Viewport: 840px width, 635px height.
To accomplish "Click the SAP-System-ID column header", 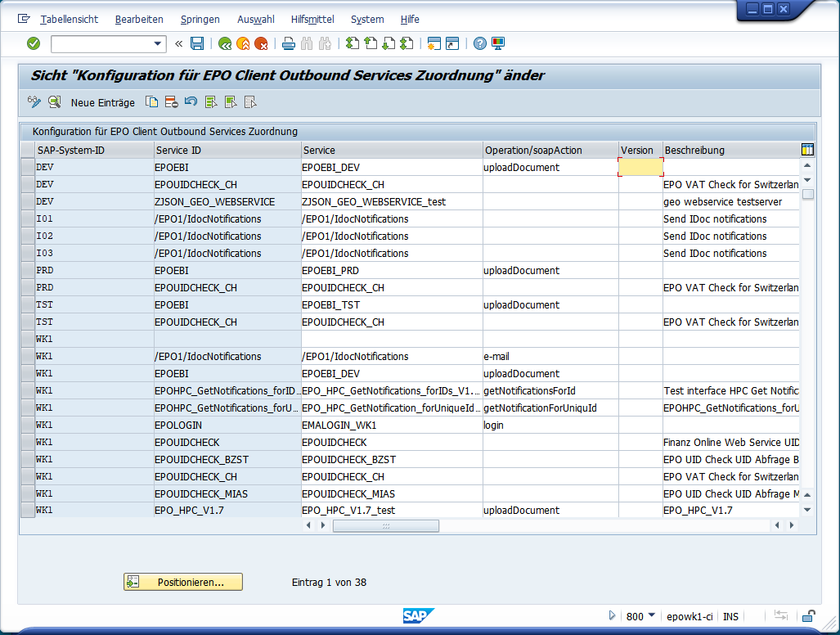I will pyautogui.click(x=94, y=150).
